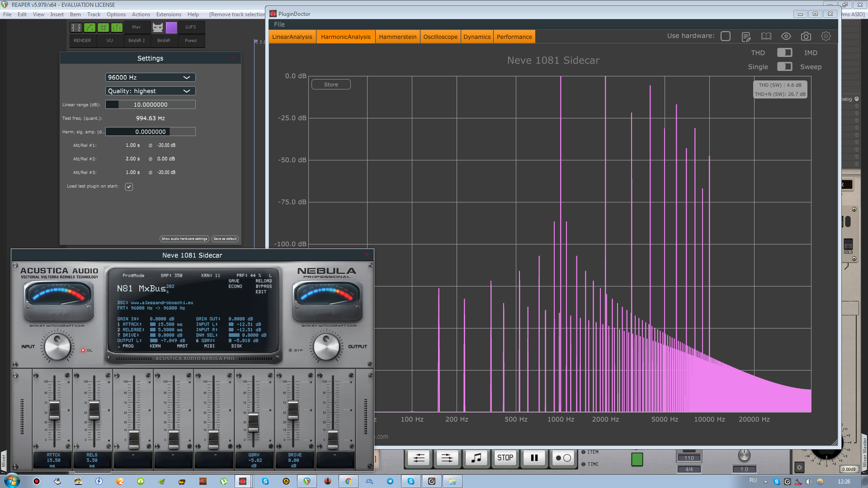Toggle the snap/metronome green icon in the toolbar
Image resolution: width=868 pixels, height=488 pixels.
coord(117,28)
